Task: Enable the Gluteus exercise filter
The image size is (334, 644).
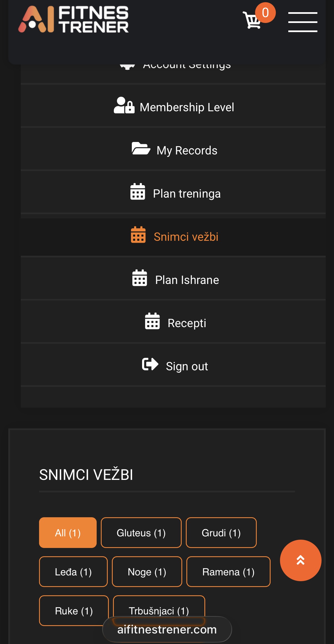Action: tap(141, 532)
